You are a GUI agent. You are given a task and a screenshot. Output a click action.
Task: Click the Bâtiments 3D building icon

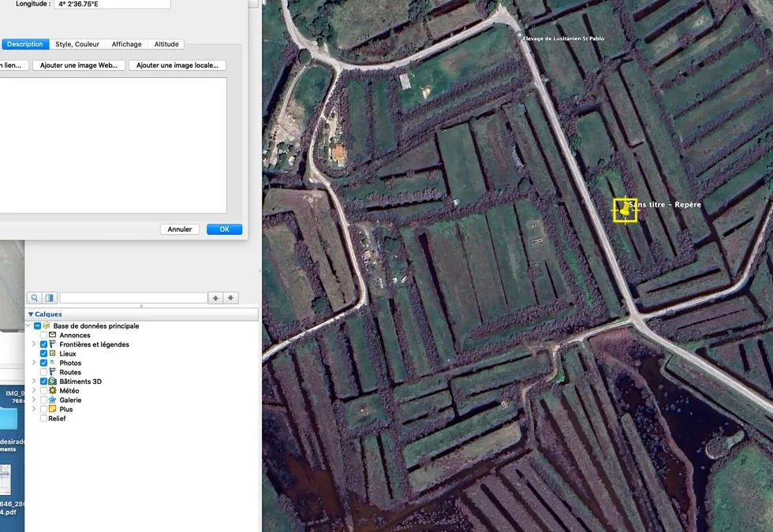point(52,381)
